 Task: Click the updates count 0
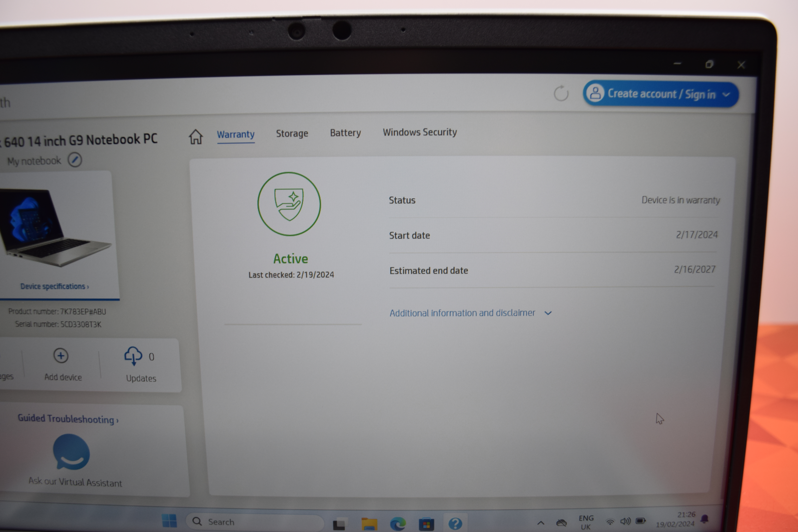[151, 357]
